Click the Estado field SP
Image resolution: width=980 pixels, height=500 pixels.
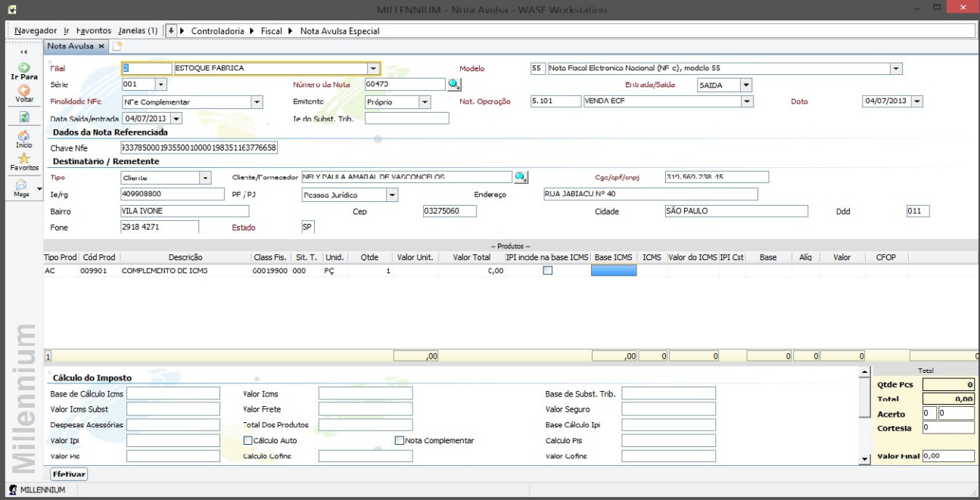(308, 227)
